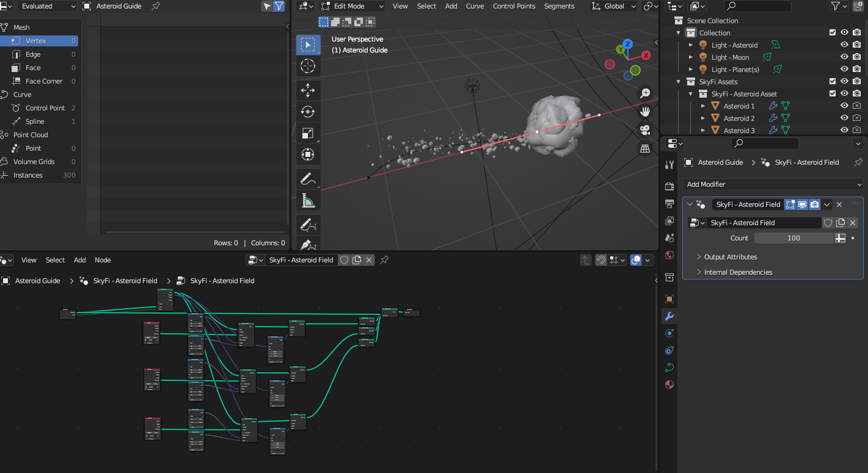
Task: Click the pan view hand icon
Action: (645, 112)
